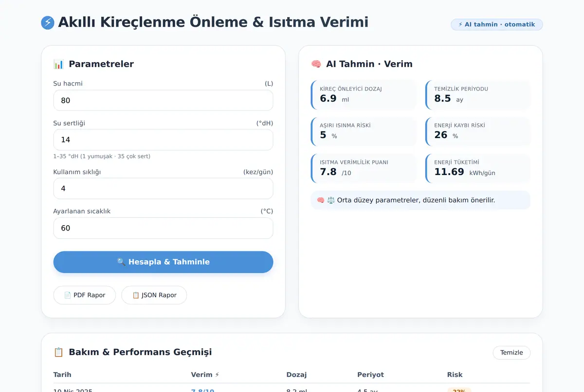Run Hesapla & Tahminle calculation
The image size is (584, 392).
[x=163, y=262]
